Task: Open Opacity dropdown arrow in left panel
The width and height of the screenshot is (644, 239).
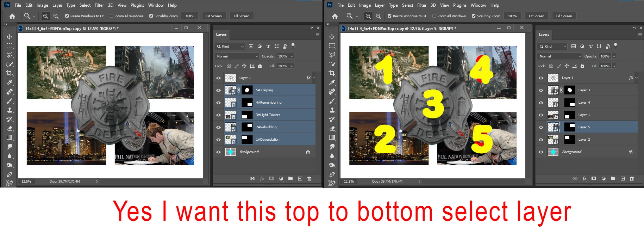Action: tap(292, 56)
